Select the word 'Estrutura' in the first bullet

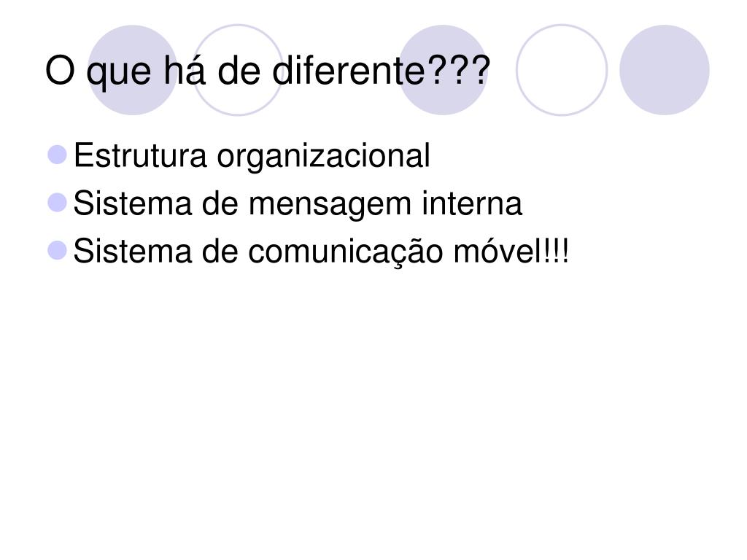click(140, 155)
